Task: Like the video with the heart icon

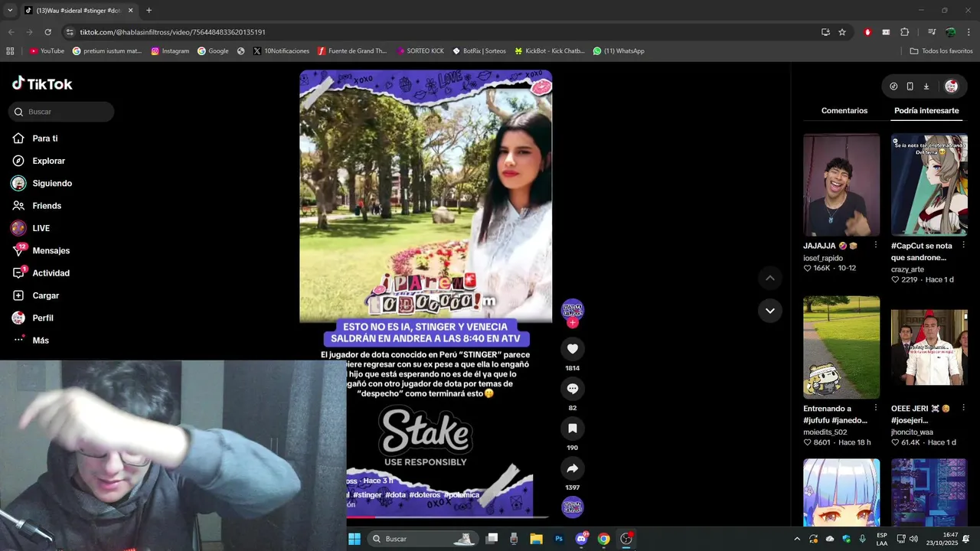Action: point(572,349)
